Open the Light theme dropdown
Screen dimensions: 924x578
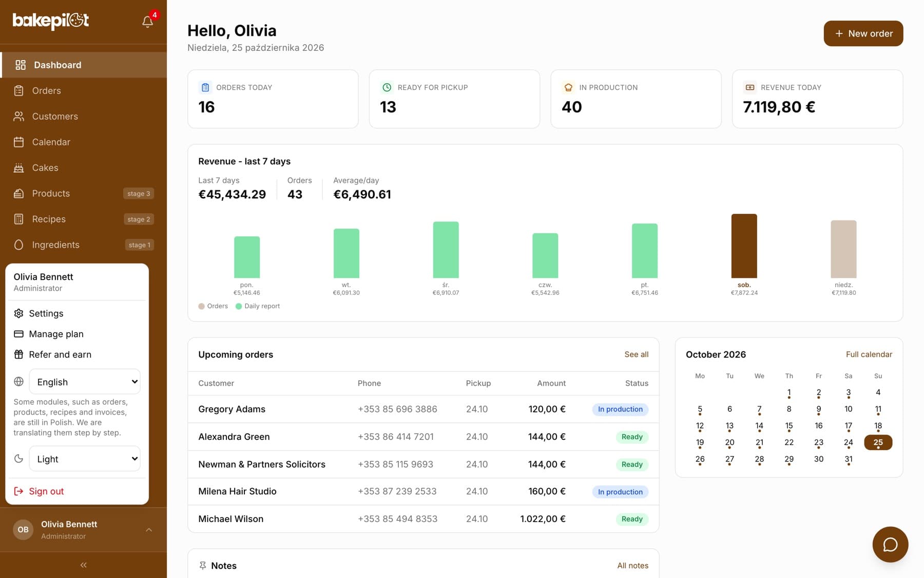click(x=85, y=459)
